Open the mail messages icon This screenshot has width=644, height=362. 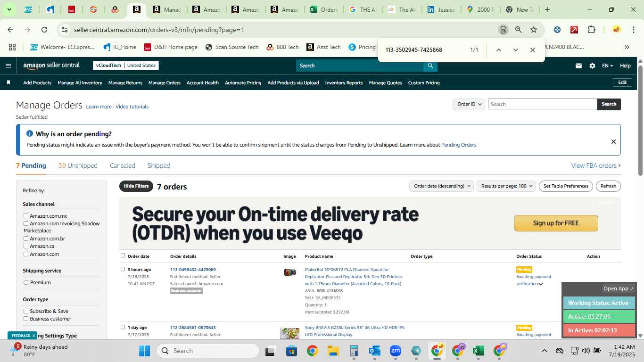pos(578,66)
